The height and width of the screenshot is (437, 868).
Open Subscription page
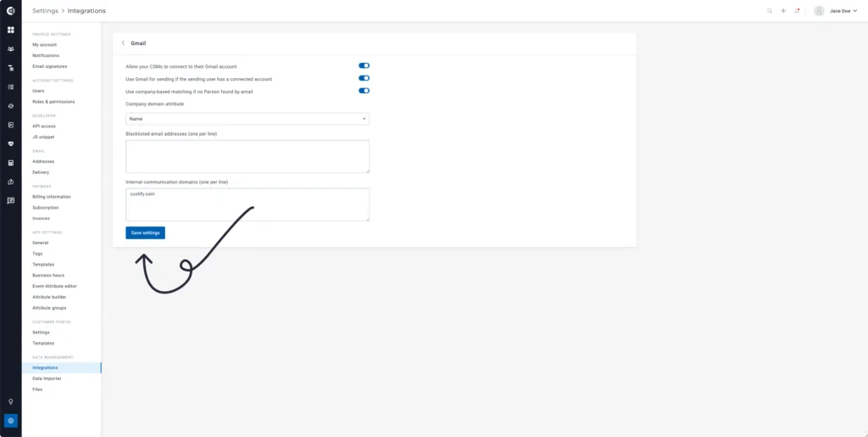(x=46, y=208)
